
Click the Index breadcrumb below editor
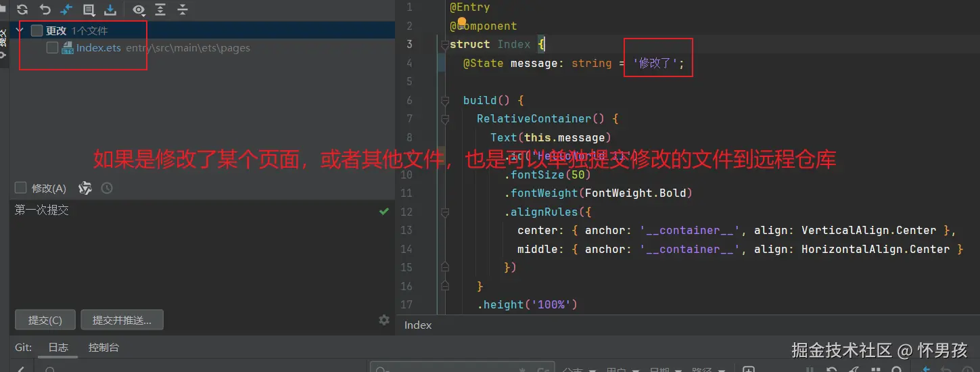(x=418, y=325)
